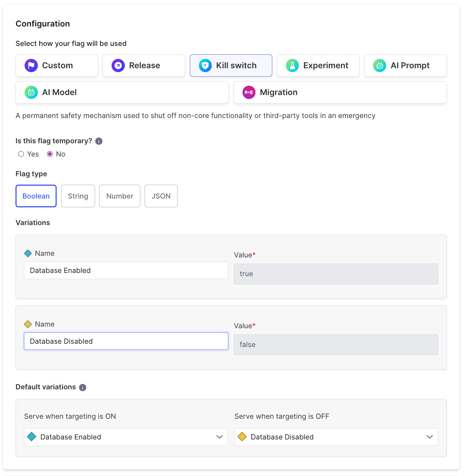Image resolution: width=465 pixels, height=476 pixels.
Task: Click the teal diamond variation color swatch
Action: pyautogui.click(x=28, y=253)
